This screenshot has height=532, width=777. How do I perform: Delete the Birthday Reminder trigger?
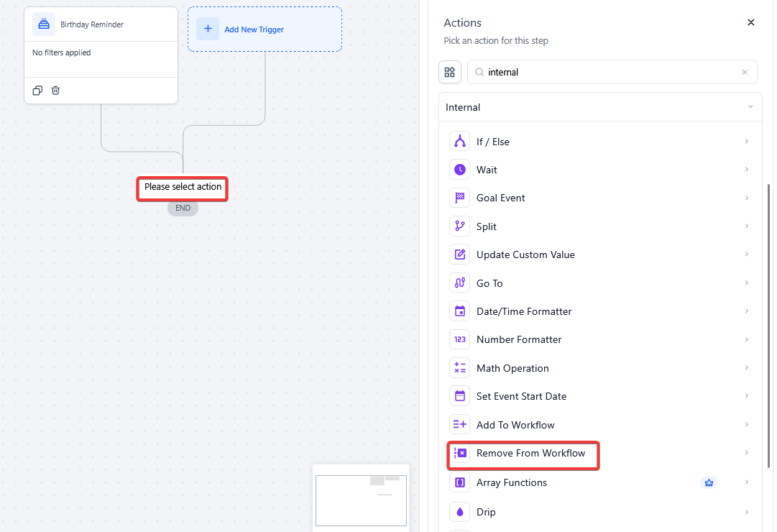coord(55,91)
